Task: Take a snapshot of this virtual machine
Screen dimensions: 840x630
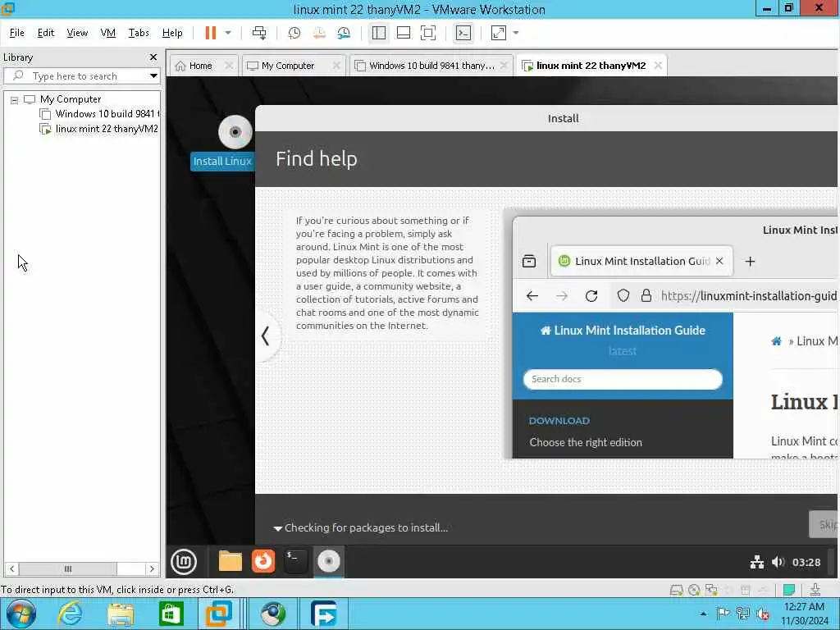Action: click(x=294, y=33)
